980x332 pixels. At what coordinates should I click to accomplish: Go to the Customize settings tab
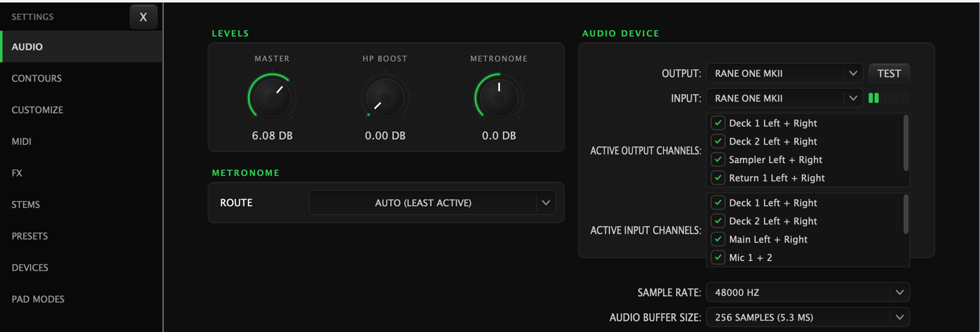pos(81,110)
